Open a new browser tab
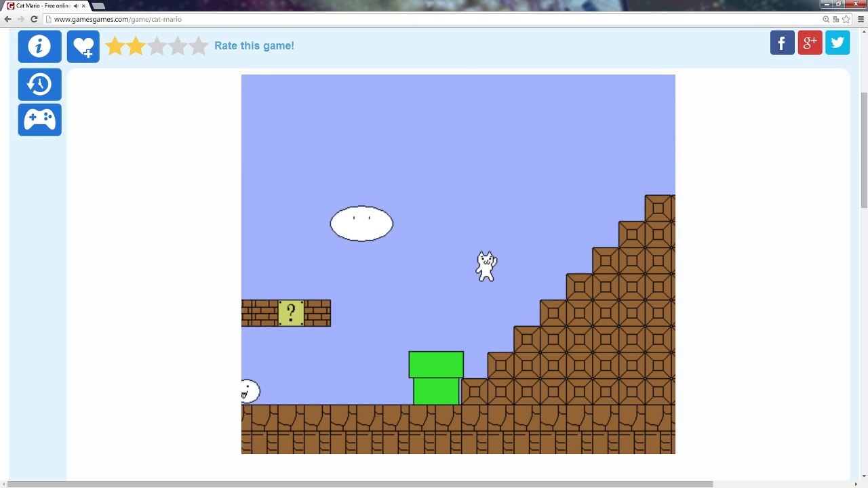 pos(98,5)
